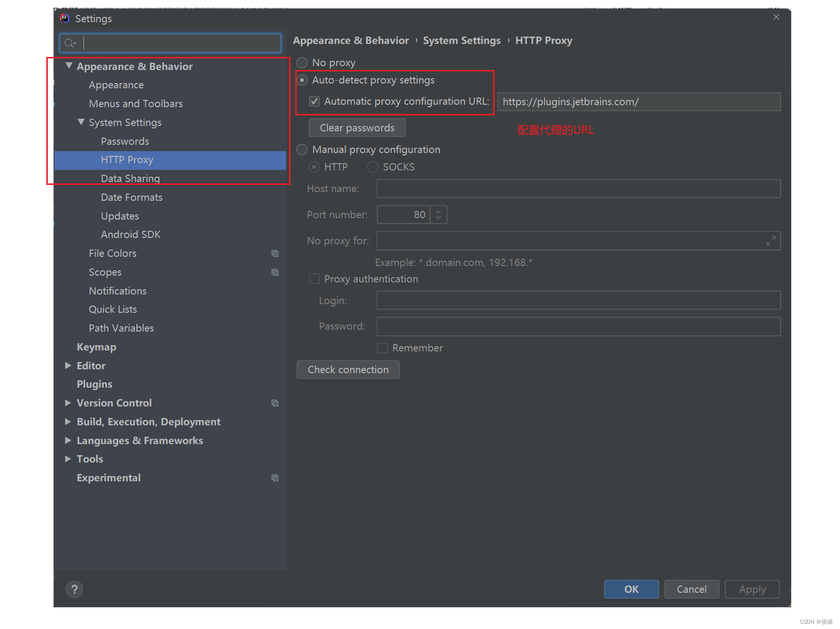This screenshot has width=840, height=629.
Task: Open the Android SDK page
Action: (131, 235)
